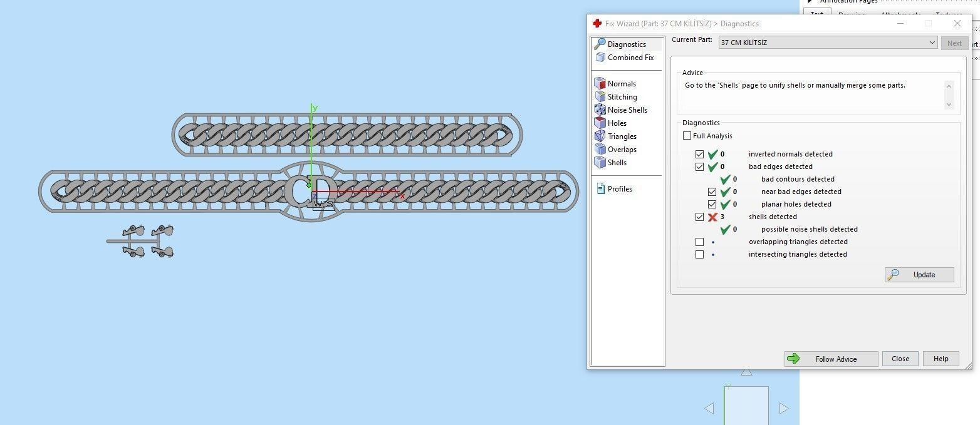Viewport: 980px width, 425px height.
Task: Open the Overlaps fix page
Action: pos(622,150)
